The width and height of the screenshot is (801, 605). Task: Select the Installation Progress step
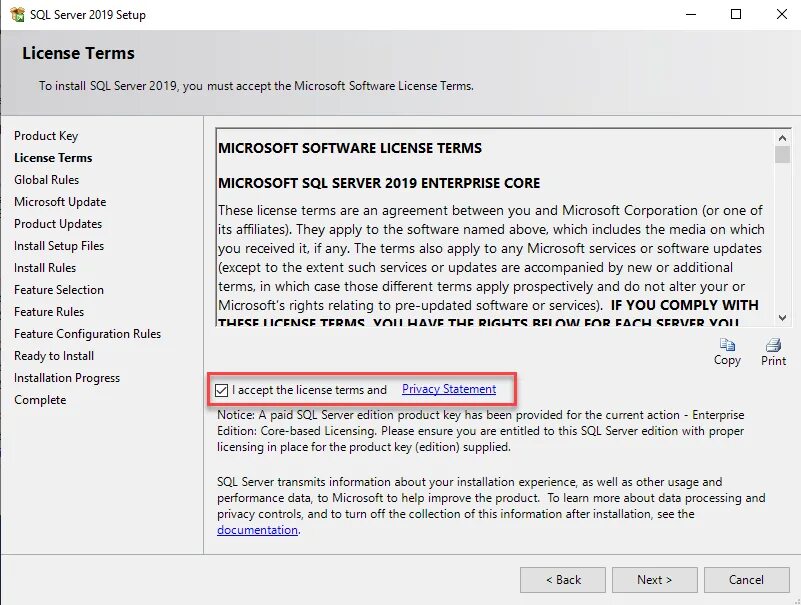coord(67,378)
